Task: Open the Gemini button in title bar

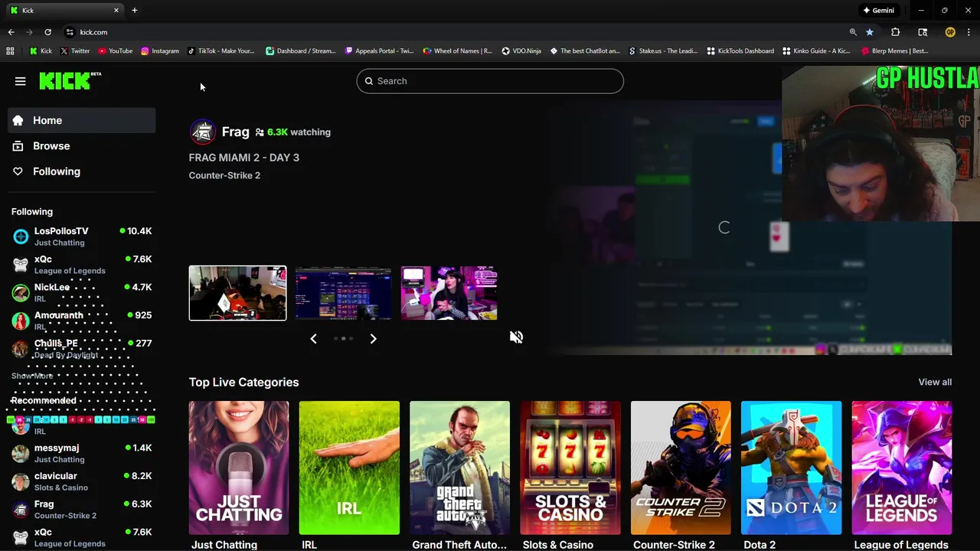Action: (878, 10)
